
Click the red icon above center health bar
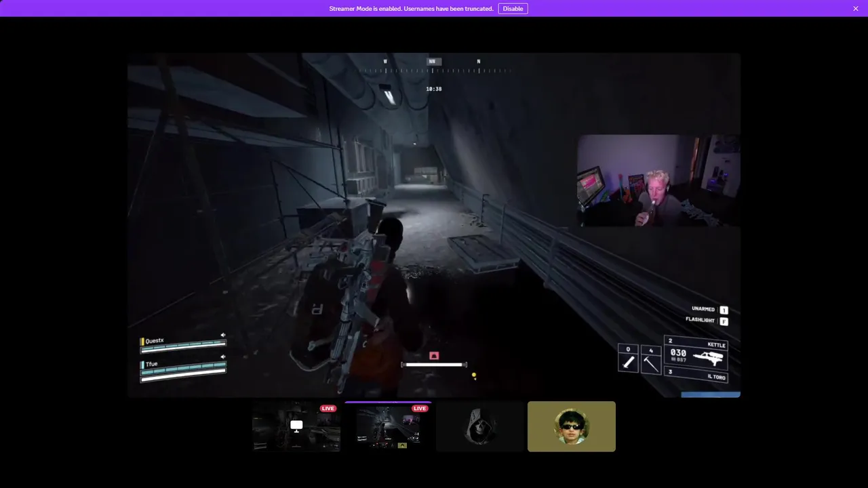(x=434, y=356)
